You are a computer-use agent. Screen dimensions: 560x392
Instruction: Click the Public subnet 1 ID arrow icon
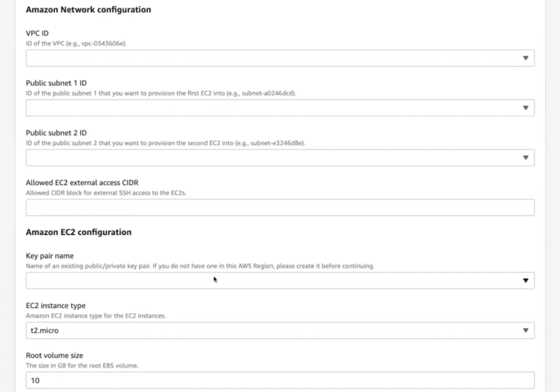525,108
